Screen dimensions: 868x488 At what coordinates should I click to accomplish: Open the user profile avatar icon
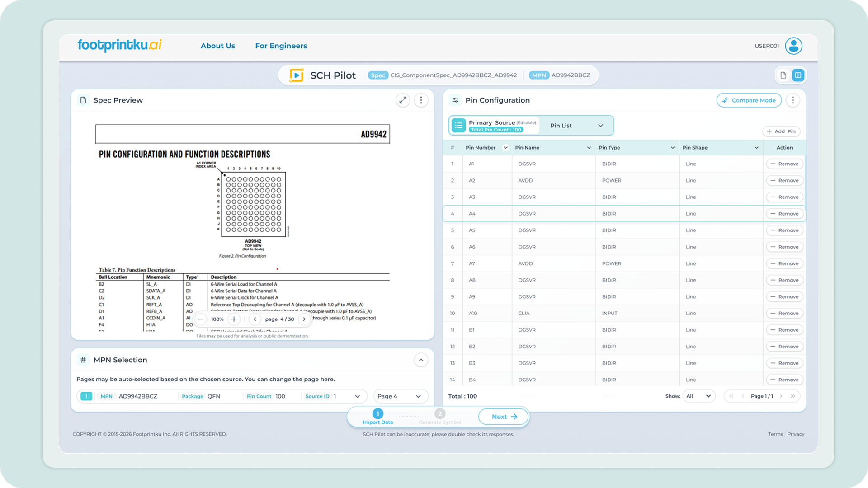[793, 46]
